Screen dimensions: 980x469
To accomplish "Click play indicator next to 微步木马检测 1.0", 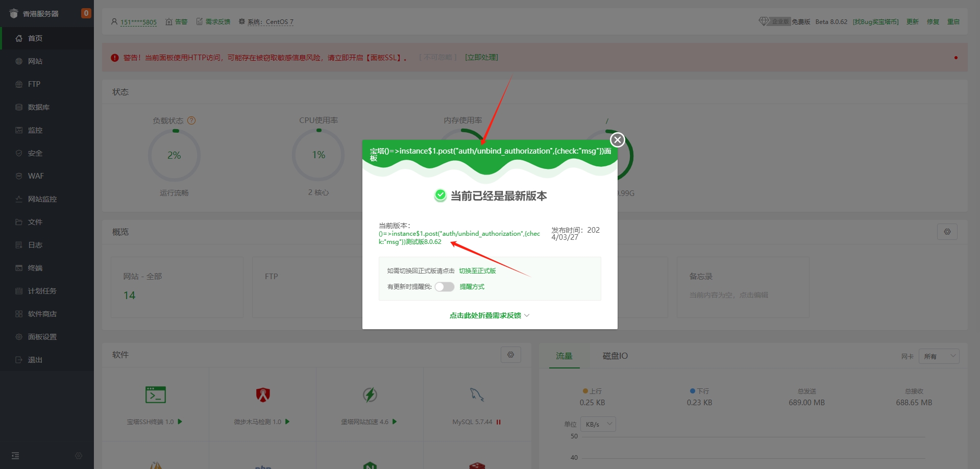I will pos(287,422).
